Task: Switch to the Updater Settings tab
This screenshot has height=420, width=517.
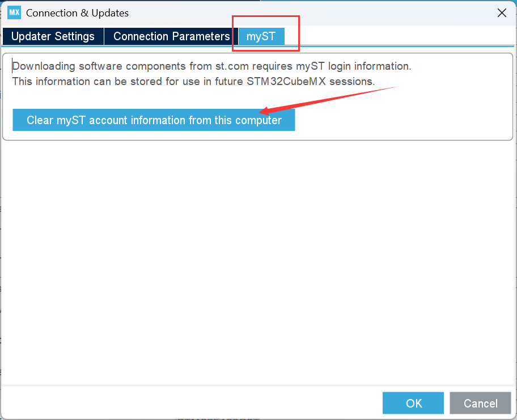Action: point(53,36)
